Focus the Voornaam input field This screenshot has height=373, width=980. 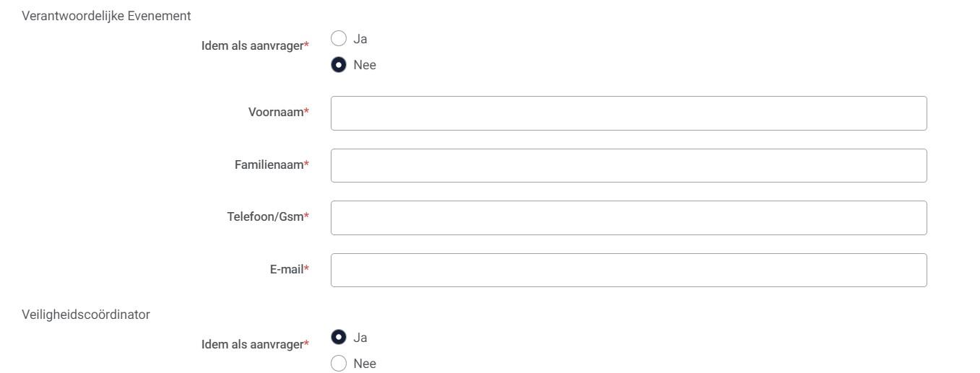pos(628,113)
